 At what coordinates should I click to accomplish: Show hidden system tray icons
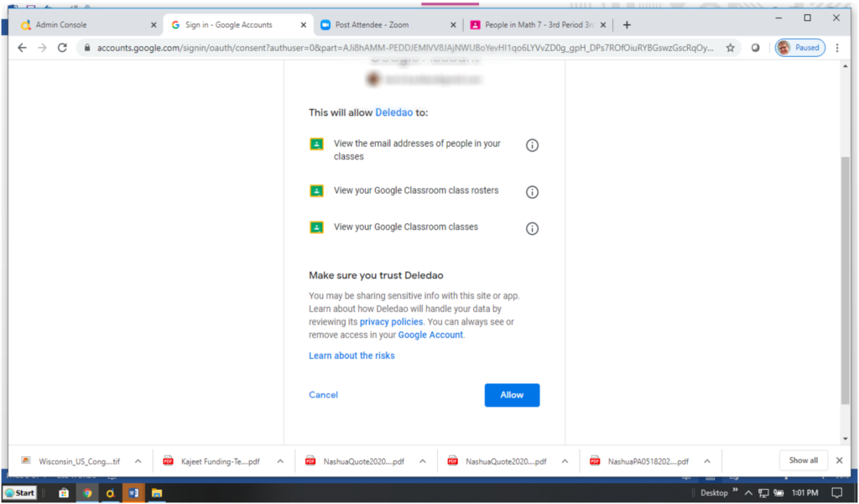(x=748, y=493)
